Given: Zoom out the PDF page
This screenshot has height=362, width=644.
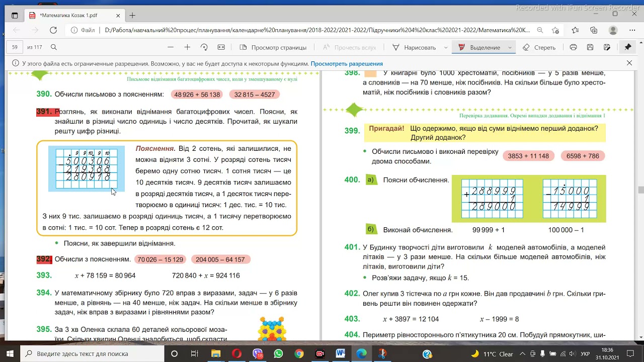Looking at the screenshot, I should click(171, 47).
